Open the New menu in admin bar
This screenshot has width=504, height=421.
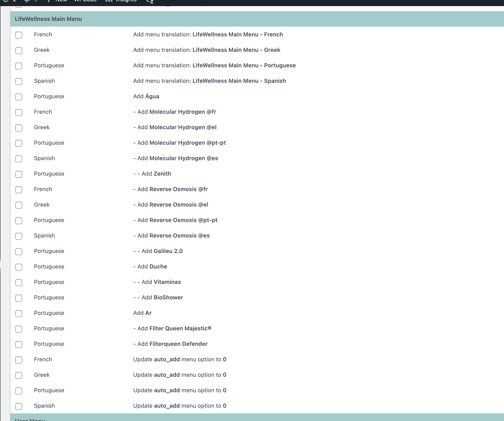61,1
